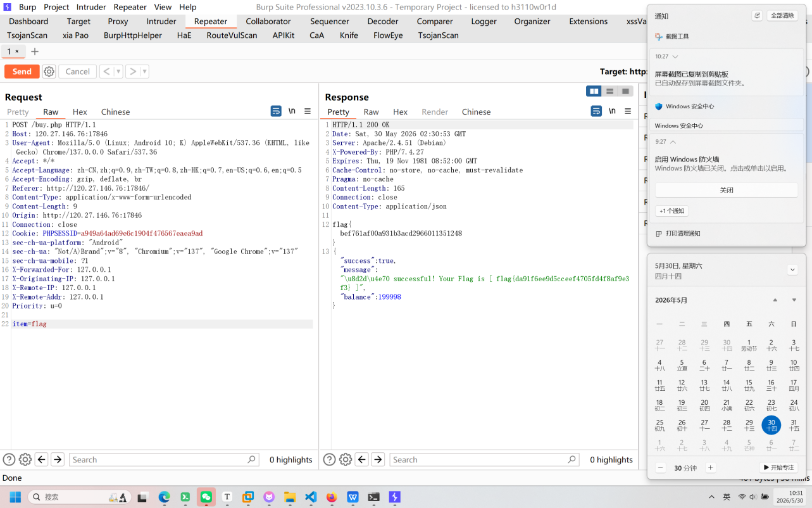The width and height of the screenshot is (812, 508).
Task: Show hidden system tray icons
Action: coord(711,497)
